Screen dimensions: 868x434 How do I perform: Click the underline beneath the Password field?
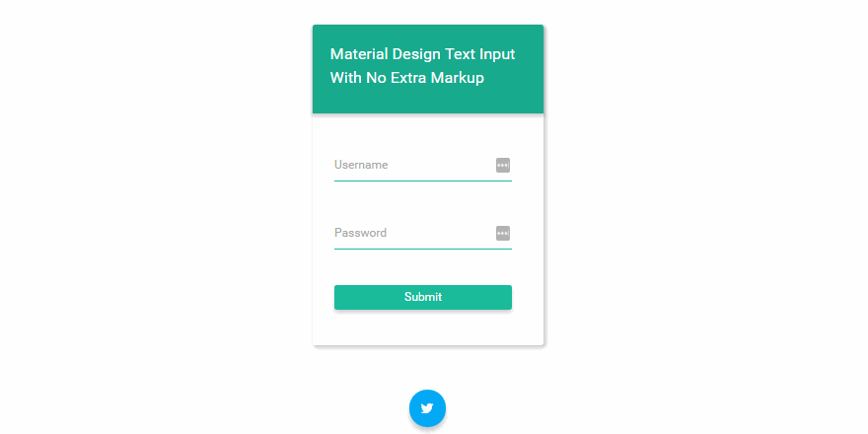coord(422,249)
